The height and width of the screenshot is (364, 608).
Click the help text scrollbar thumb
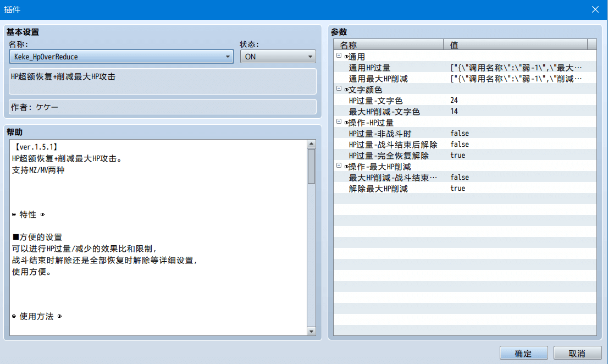pos(311,166)
